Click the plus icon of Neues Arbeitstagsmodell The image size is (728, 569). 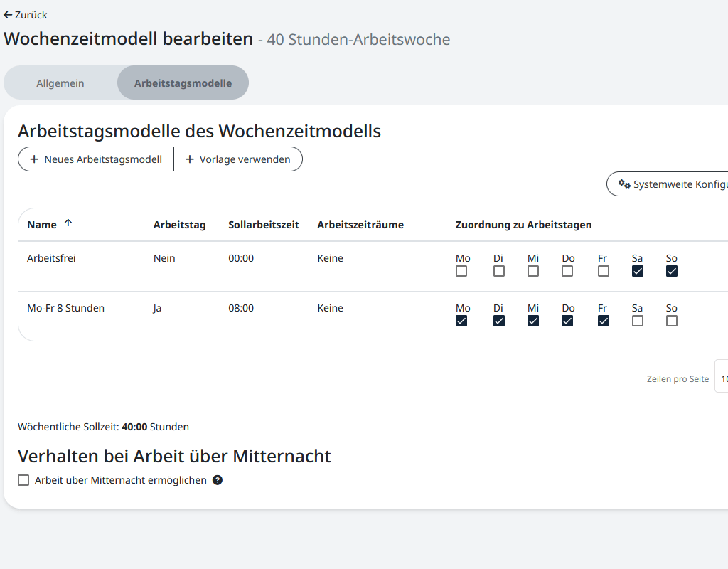tap(34, 159)
